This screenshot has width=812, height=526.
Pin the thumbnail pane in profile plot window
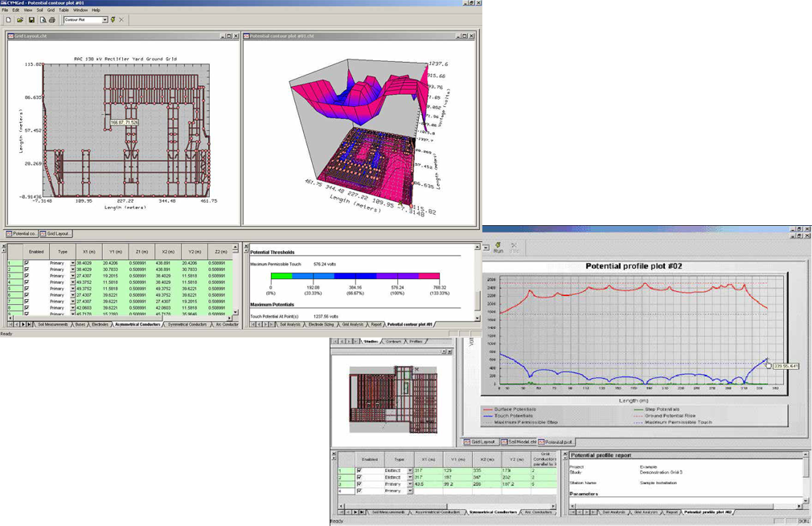[x=443, y=352]
